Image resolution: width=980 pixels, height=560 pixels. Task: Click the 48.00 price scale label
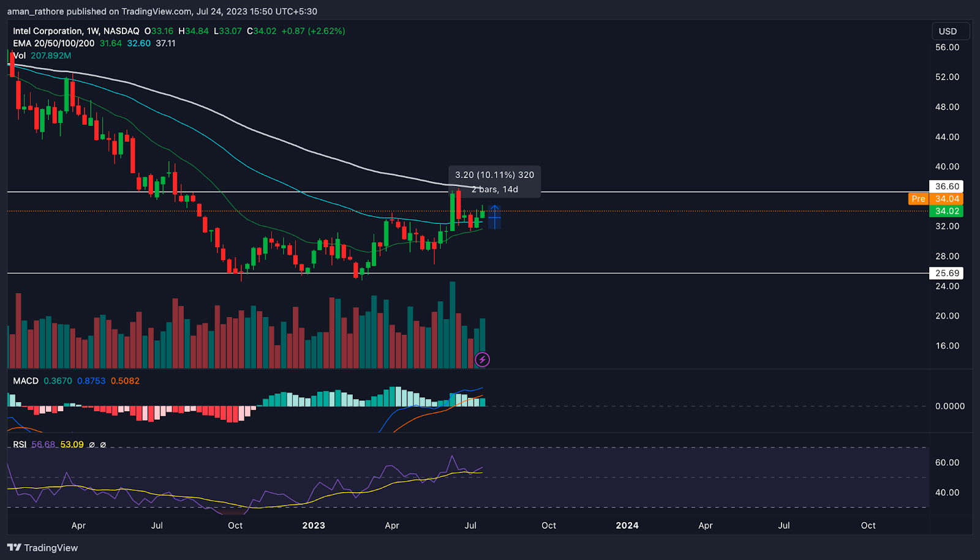[947, 107]
